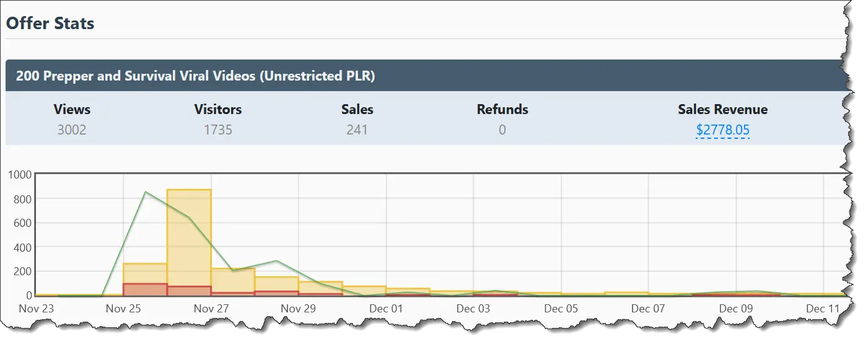Click the green line's highest peak
This screenshot has width=868, height=344.
145,192
